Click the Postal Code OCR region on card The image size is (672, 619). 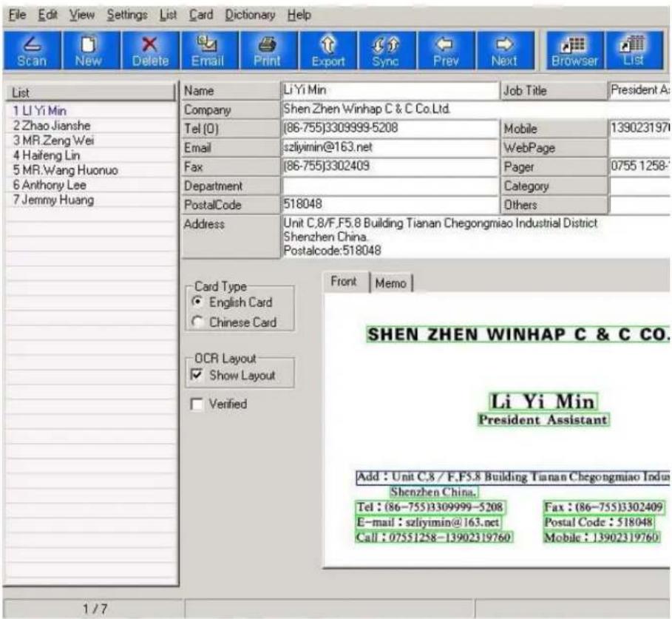click(599, 522)
